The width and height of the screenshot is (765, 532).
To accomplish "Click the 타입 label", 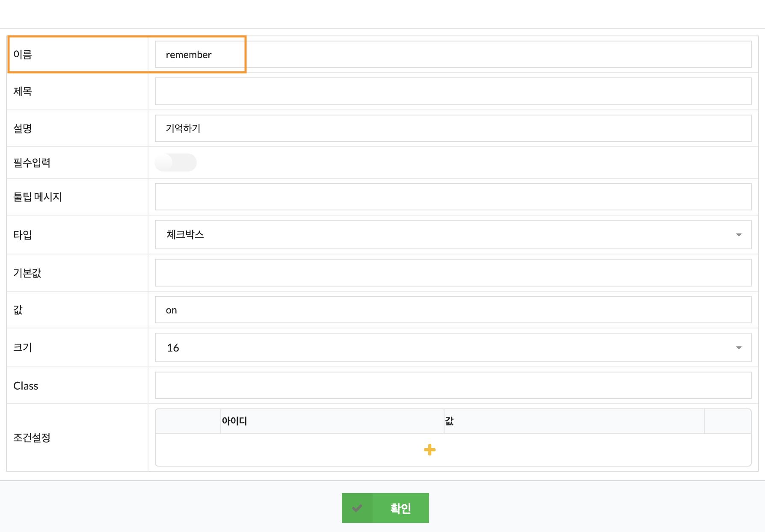I will (x=23, y=235).
